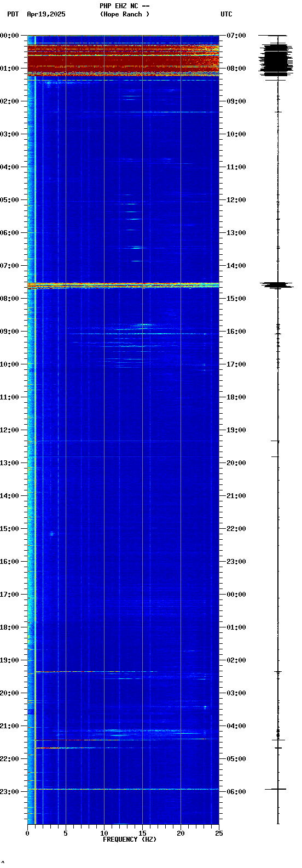The width and height of the screenshot is (302, 868).
Task: Click the 20:00 label on UTC axis
Action: point(236,463)
